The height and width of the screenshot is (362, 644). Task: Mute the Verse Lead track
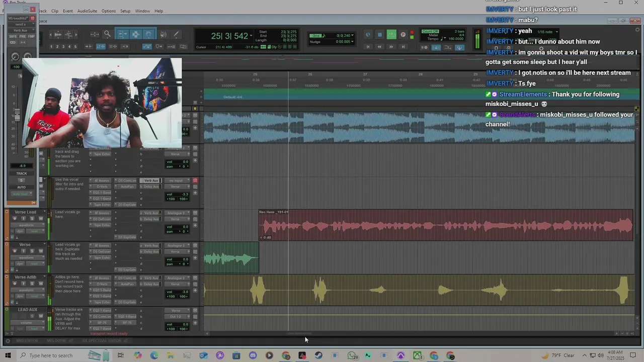[x=41, y=218]
